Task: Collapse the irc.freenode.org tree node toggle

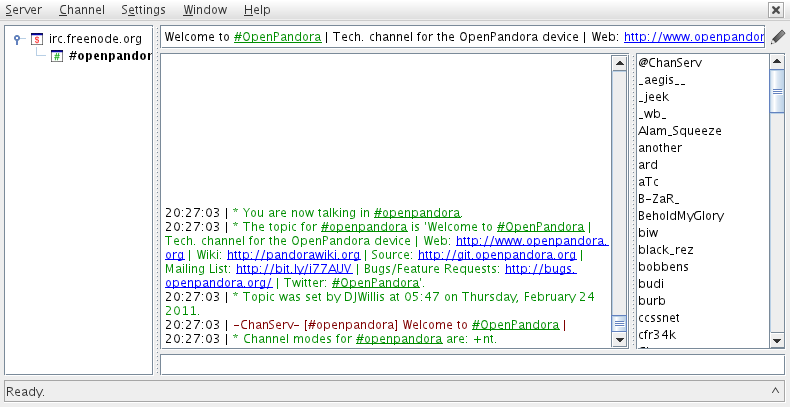Action: (x=18, y=39)
